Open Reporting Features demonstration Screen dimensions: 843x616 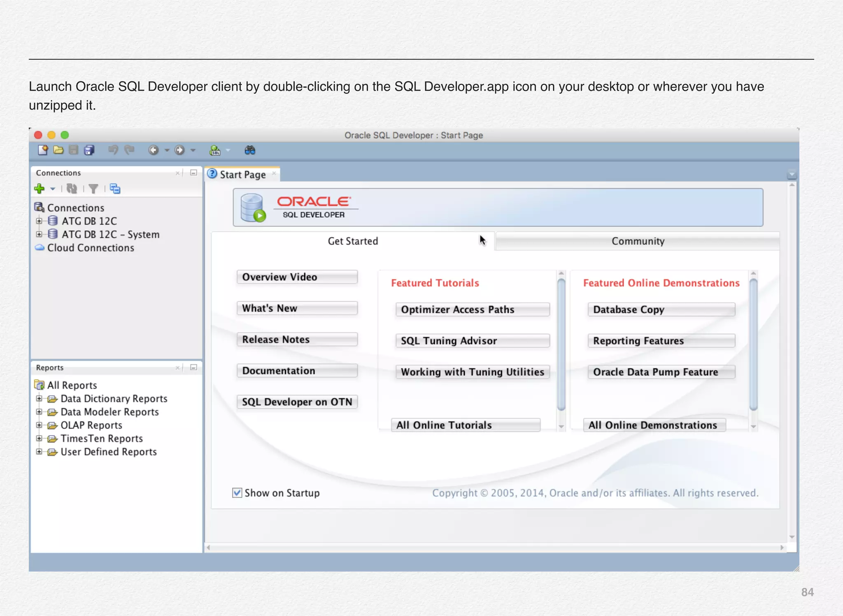[661, 341]
